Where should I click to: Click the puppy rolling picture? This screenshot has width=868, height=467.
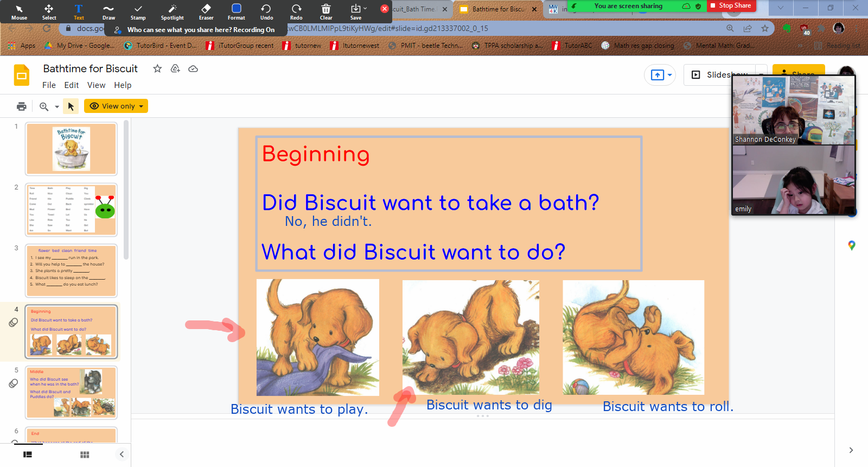click(x=633, y=337)
